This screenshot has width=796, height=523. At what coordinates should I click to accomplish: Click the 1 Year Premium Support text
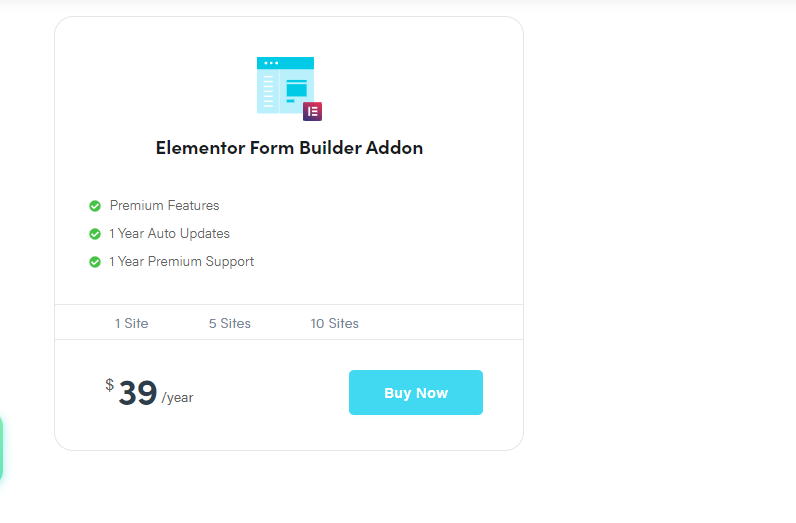181,262
